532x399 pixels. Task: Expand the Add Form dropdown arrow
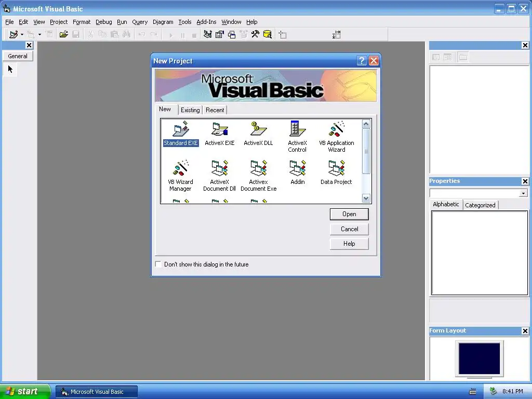point(39,34)
